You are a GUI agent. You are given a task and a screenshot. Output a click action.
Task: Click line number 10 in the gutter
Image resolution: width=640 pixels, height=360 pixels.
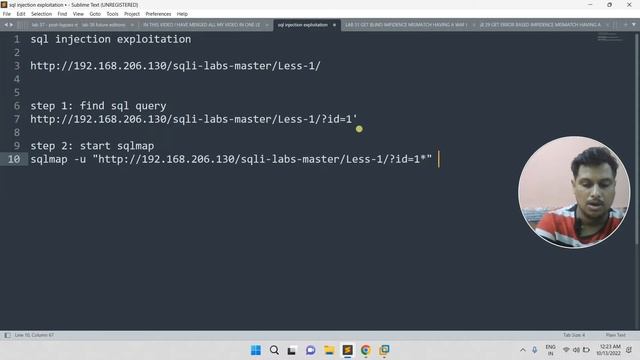coord(14,159)
